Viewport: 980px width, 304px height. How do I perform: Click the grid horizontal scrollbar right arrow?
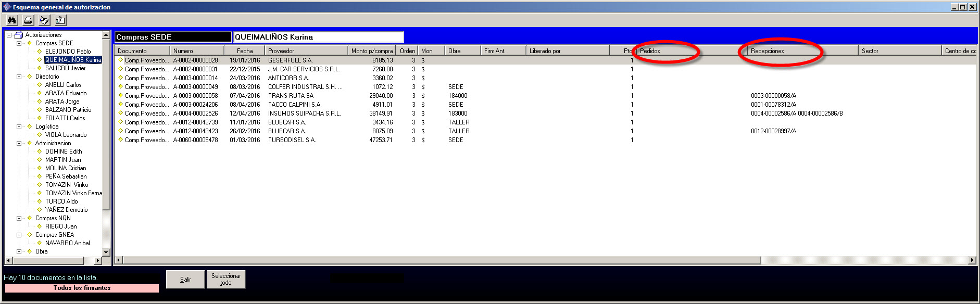pos(972,260)
